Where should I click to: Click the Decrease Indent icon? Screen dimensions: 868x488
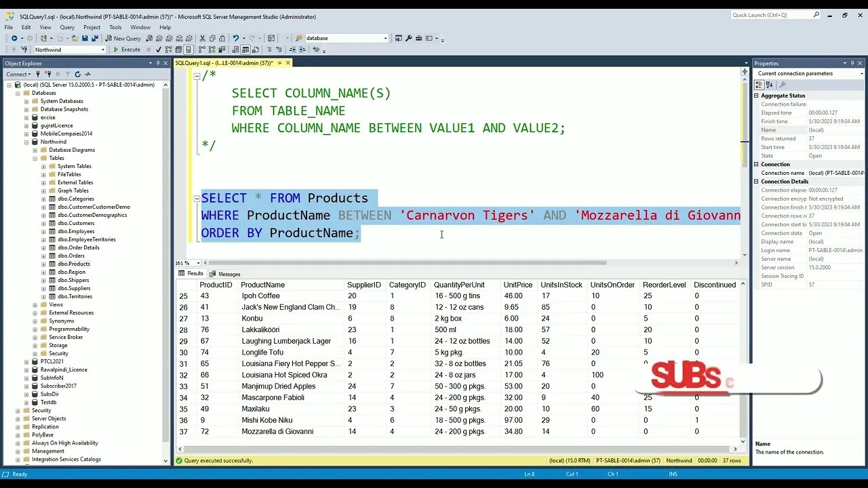click(293, 49)
